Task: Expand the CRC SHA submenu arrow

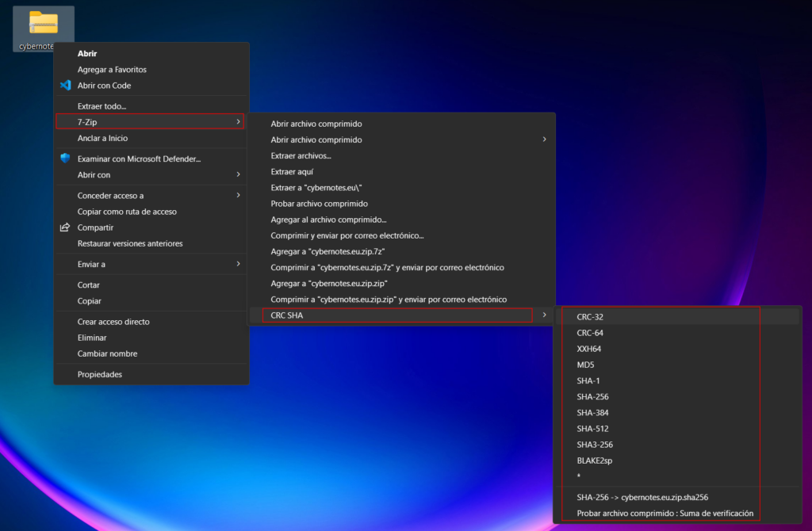Action: pyautogui.click(x=544, y=315)
